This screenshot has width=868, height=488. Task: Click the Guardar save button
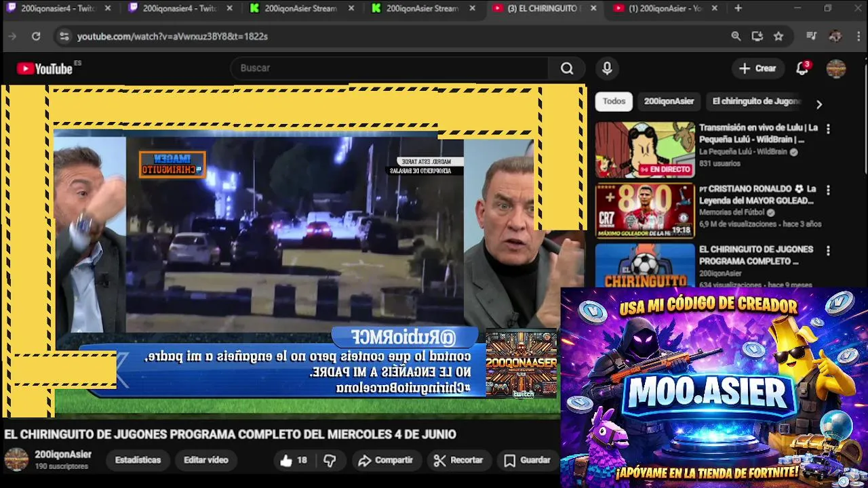tap(528, 460)
